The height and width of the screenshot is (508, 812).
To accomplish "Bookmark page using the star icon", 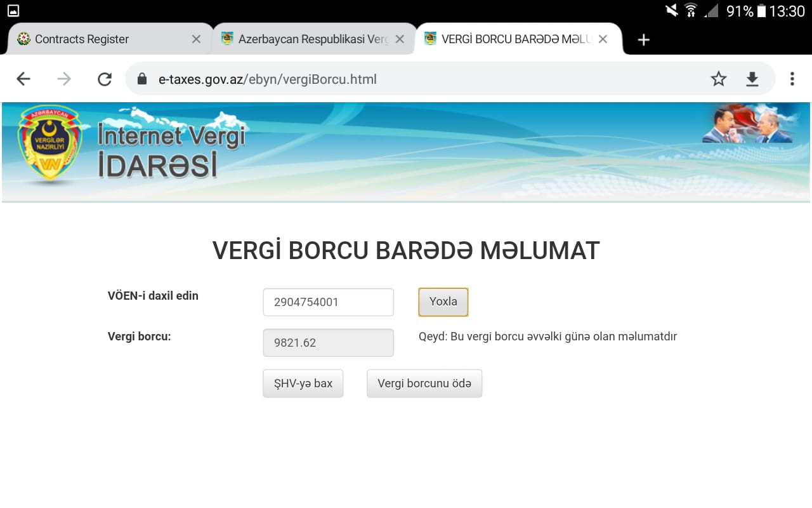I will click(718, 79).
